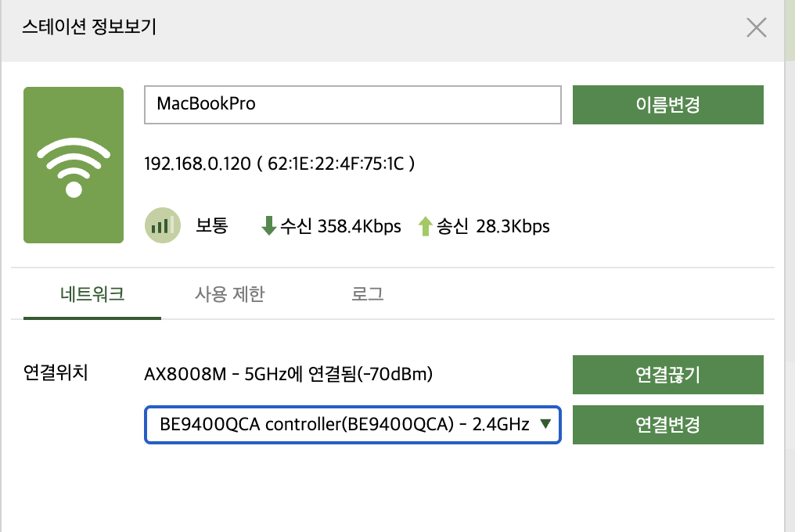Viewport: 795px width, 532px height.
Task: Click the download arrow beside 수신
Action: pos(268,225)
